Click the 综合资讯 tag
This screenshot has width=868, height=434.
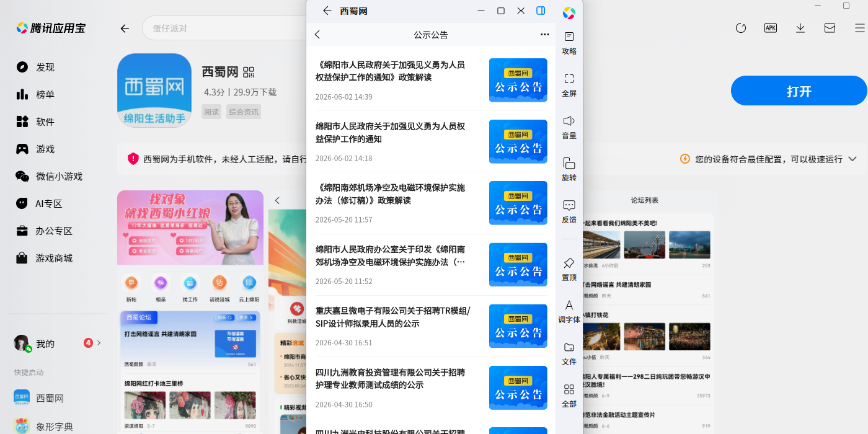244,112
